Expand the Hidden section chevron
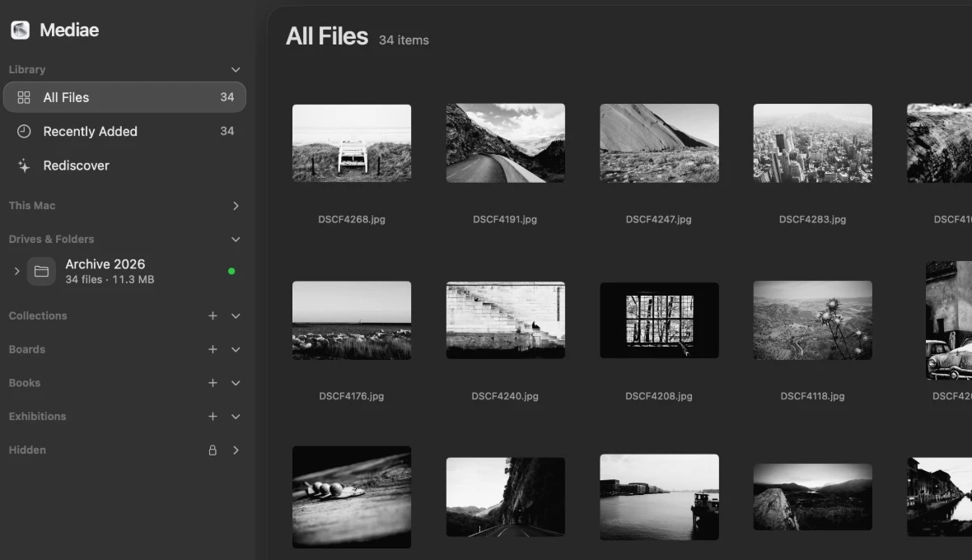This screenshot has width=972, height=560. 236,450
